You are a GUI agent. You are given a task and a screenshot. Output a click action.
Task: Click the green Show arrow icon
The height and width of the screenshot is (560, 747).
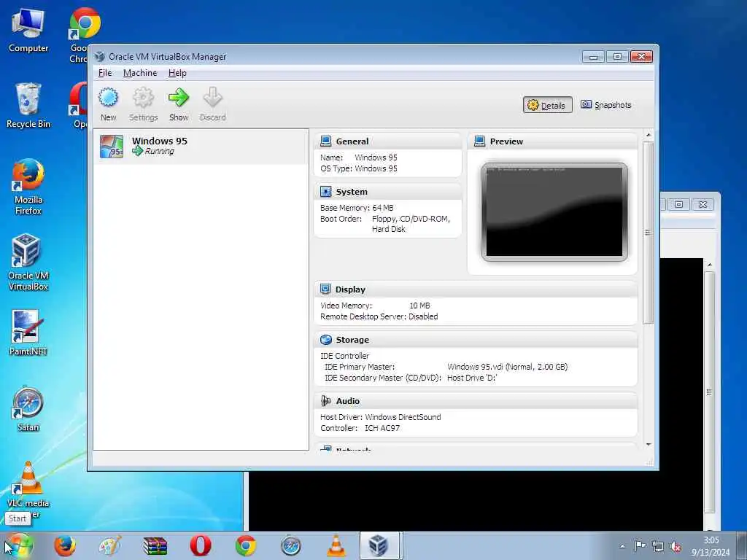click(179, 98)
